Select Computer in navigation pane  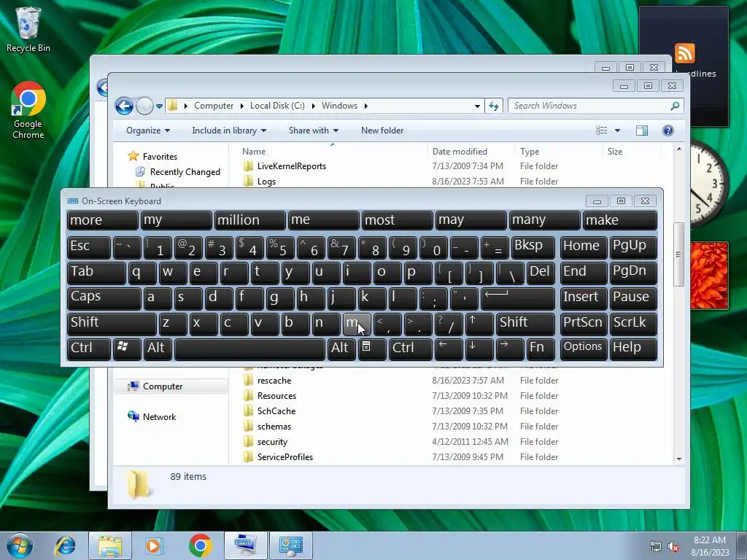point(163,386)
